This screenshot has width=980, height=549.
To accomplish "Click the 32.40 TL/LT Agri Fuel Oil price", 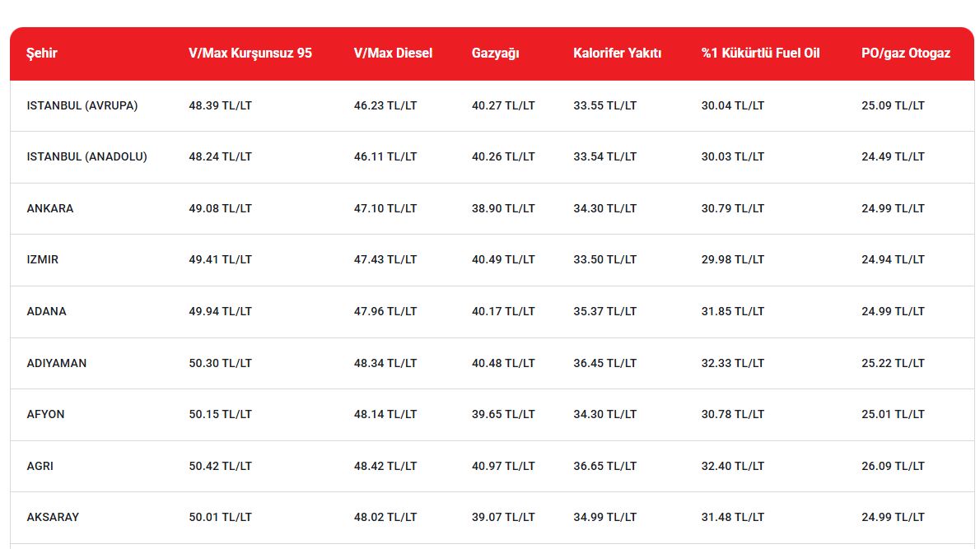I will pos(732,466).
